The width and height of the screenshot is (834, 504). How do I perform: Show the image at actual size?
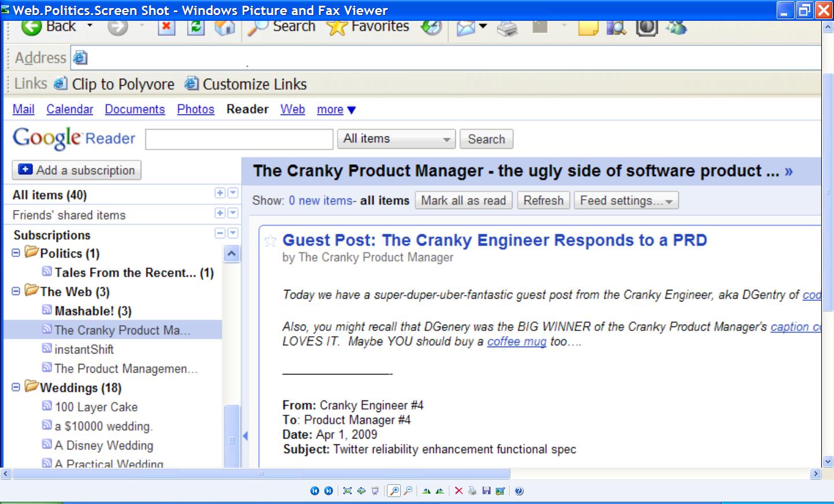[361, 491]
